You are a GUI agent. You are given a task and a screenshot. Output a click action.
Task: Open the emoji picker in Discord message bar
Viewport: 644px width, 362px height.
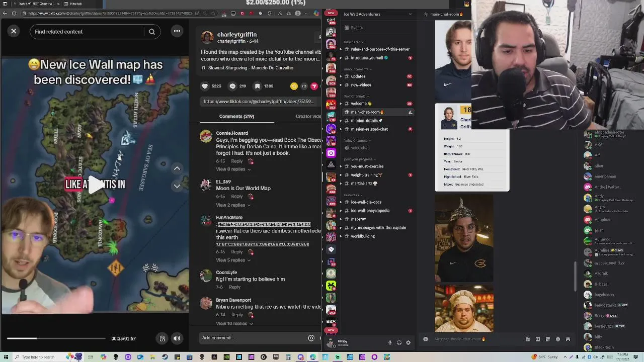[557, 339]
